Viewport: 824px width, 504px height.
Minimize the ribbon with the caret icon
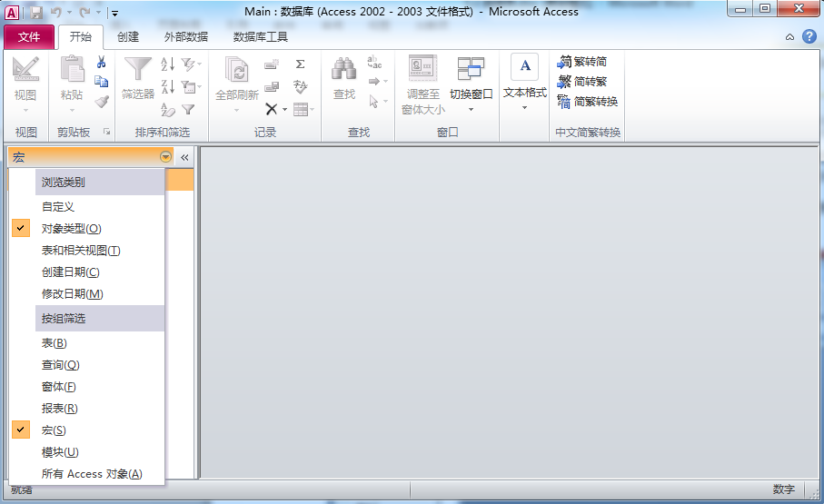coord(789,37)
